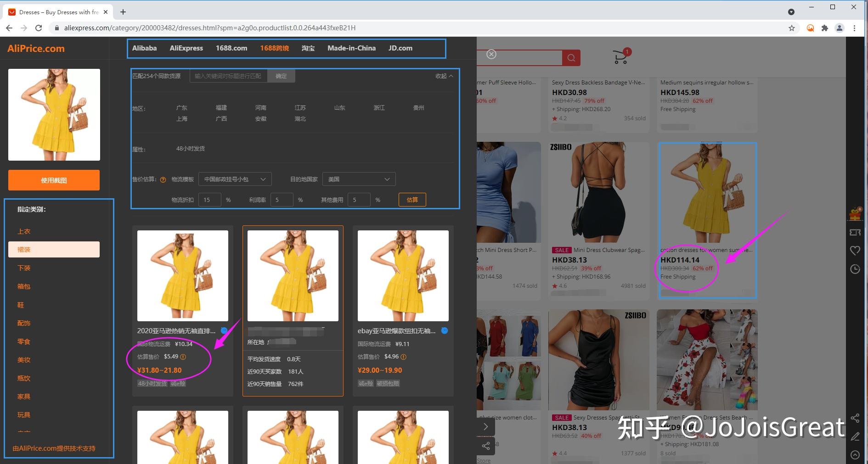868x464 pixels.
Task: Switch to the Made-in-China source tab
Action: [x=352, y=48]
